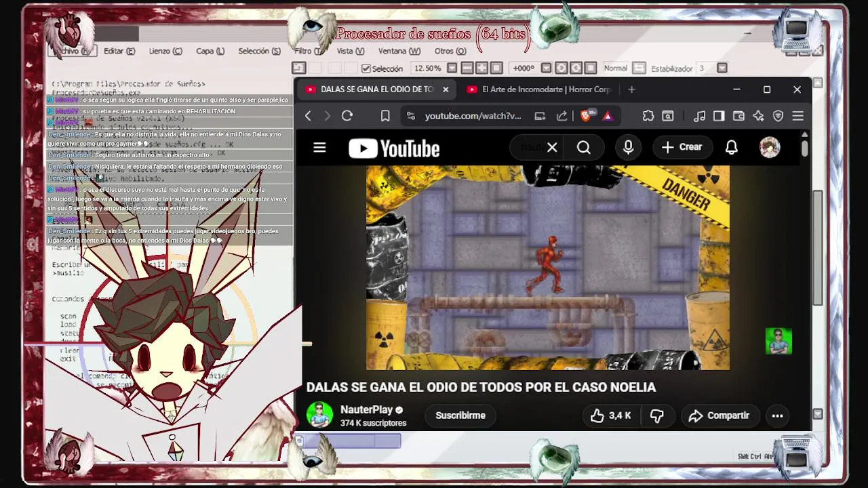Open the Ventana menu
868x488 pixels.
pyautogui.click(x=399, y=51)
